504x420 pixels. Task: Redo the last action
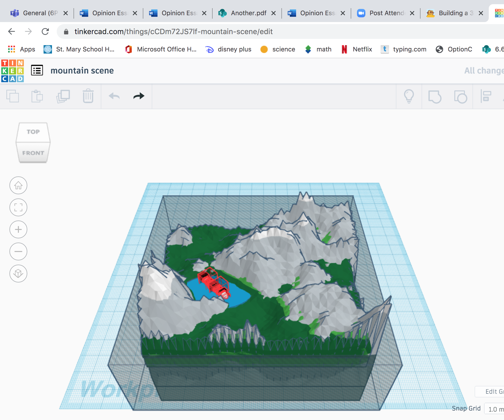coord(138,96)
